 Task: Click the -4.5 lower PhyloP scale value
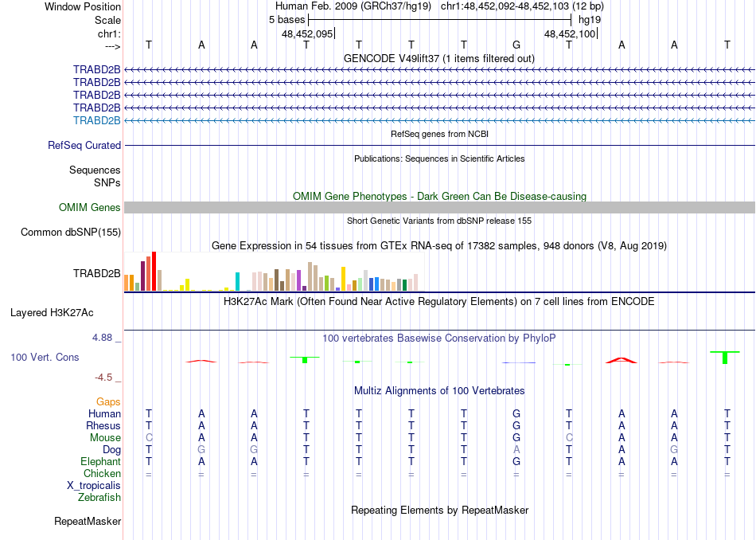pyautogui.click(x=103, y=378)
